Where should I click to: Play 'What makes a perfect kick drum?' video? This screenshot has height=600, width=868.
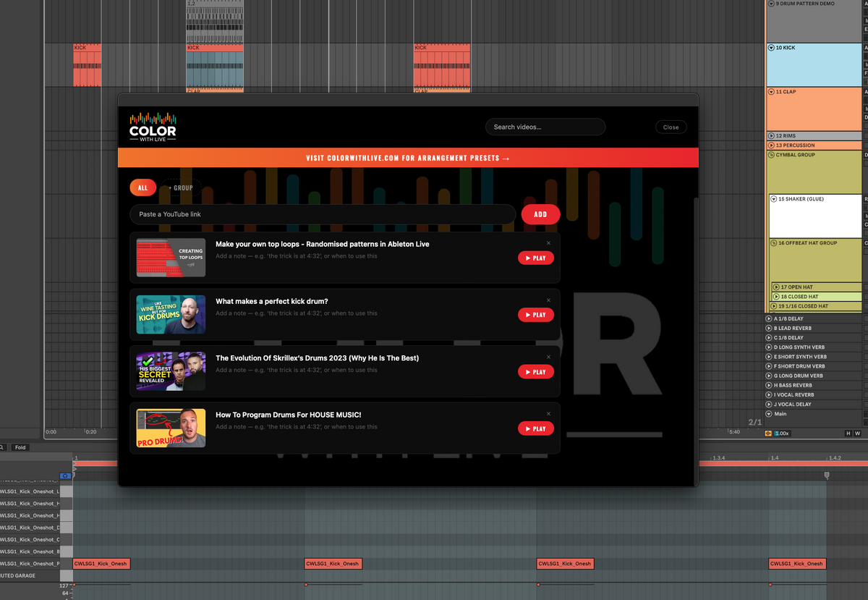pyautogui.click(x=536, y=315)
